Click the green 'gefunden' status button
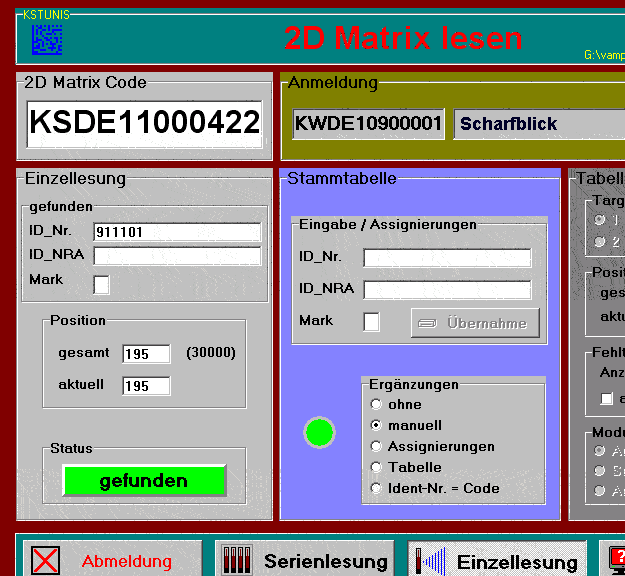This screenshot has height=576, width=625. (x=143, y=481)
